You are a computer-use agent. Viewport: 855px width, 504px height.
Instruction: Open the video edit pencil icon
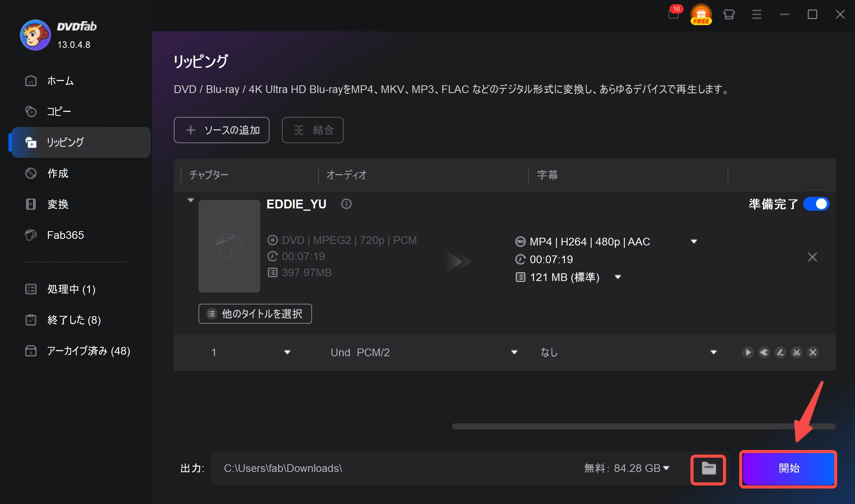tap(780, 352)
